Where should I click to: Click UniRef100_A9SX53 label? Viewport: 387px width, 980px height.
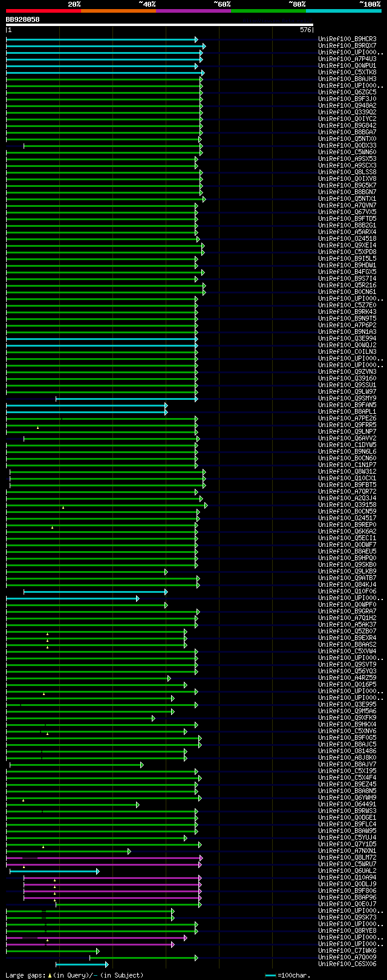347,159
